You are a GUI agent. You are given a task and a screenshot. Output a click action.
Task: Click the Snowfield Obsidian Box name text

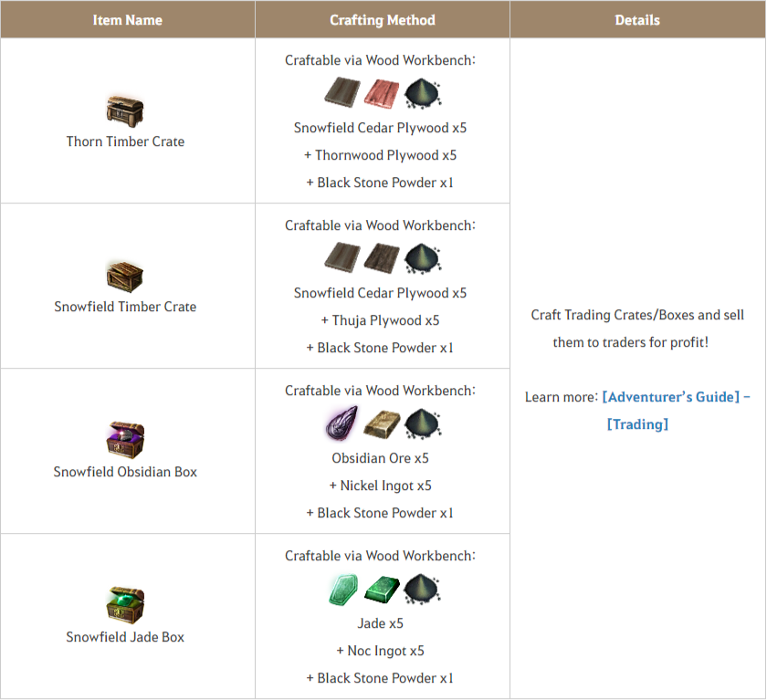(125, 472)
